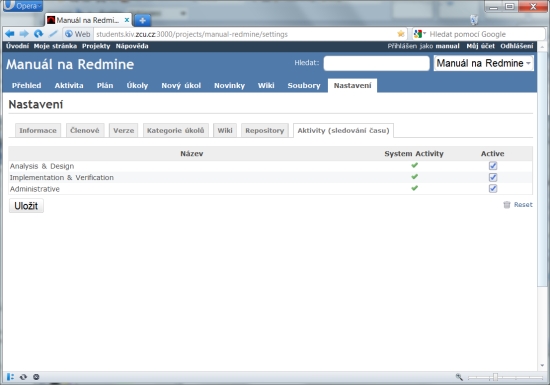Screen dimensions: 550x385
Task: Uncheck Active for Administrative
Action: click(x=493, y=188)
